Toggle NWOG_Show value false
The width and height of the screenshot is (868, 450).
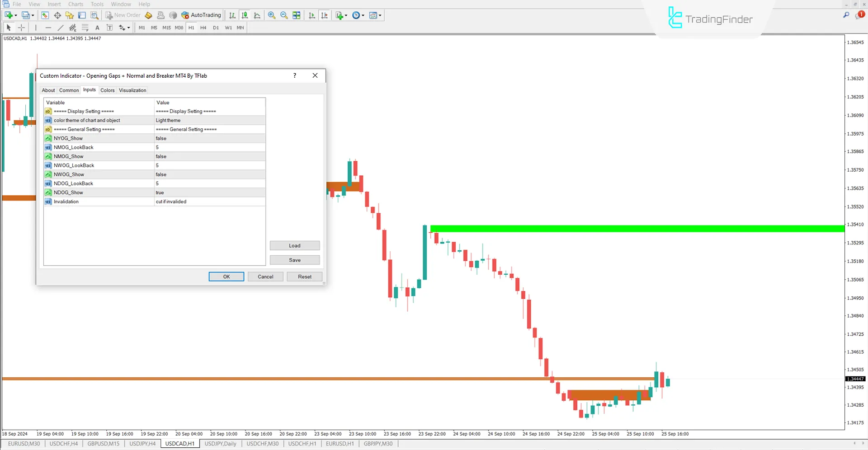coord(210,174)
